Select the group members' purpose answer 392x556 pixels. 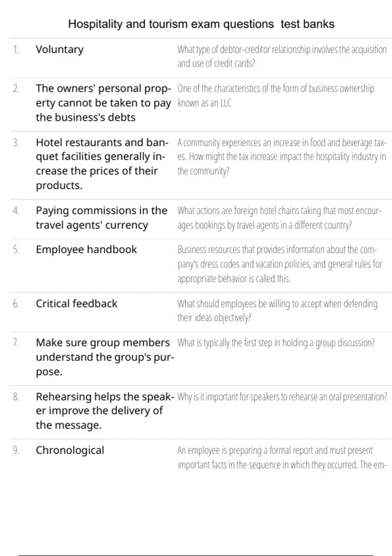pos(105,357)
